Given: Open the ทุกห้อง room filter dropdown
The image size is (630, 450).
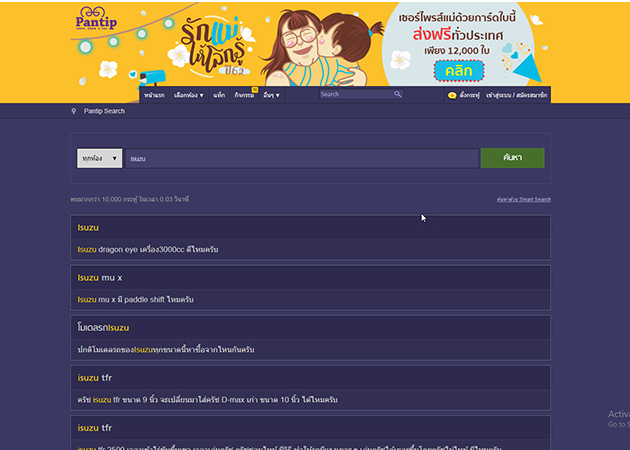Looking at the screenshot, I should click(99, 158).
